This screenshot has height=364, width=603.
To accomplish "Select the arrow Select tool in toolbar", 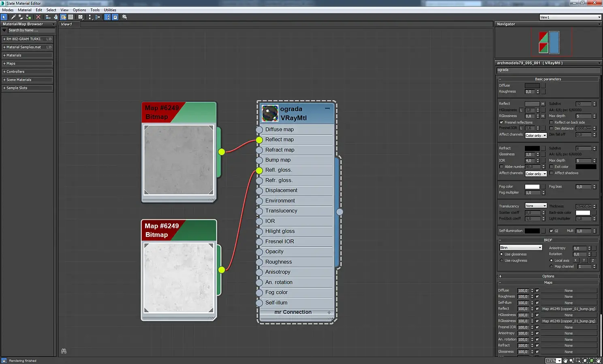I will click(4, 17).
